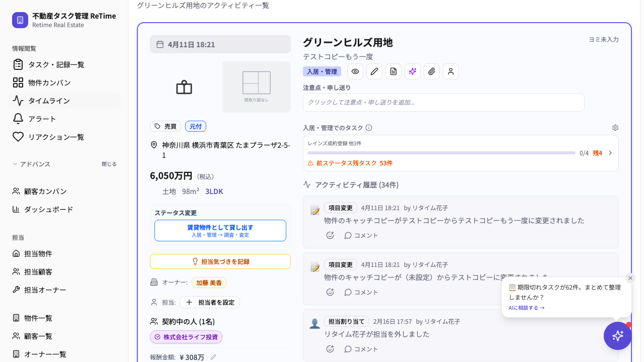Image resolution: width=644 pixels, height=362 pixels.
Task: Open task settings gear icon
Action: click(615, 128)
